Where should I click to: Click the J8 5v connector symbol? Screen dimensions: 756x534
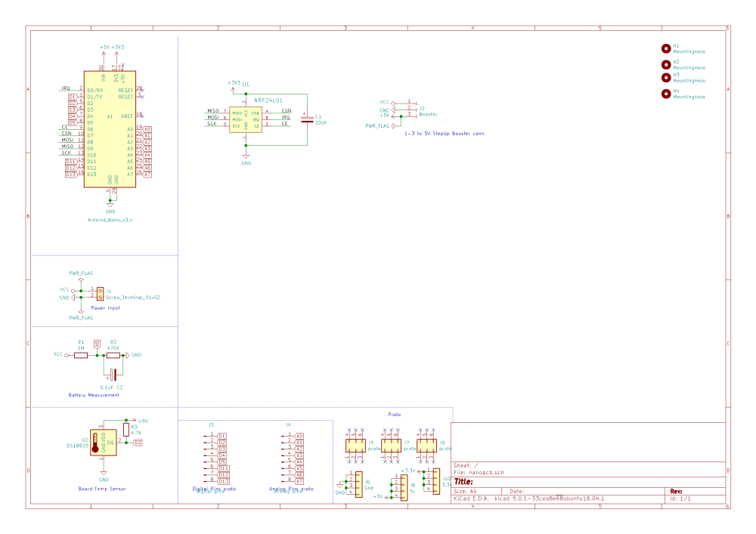[x=404, y=488]
